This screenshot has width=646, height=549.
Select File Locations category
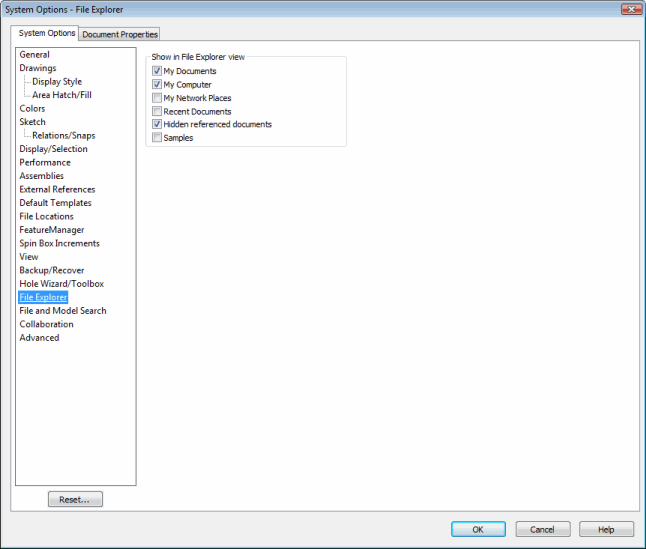click(x=47, y=216)
